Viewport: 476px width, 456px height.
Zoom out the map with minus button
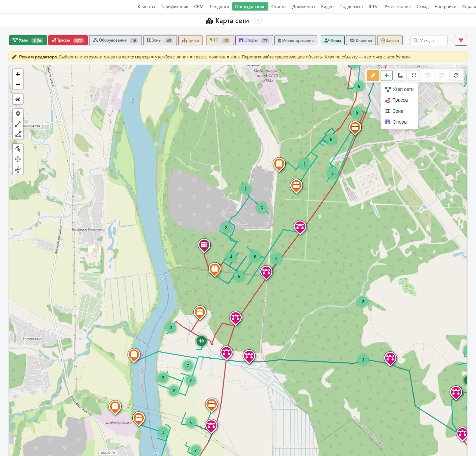[x=18, y=84]
